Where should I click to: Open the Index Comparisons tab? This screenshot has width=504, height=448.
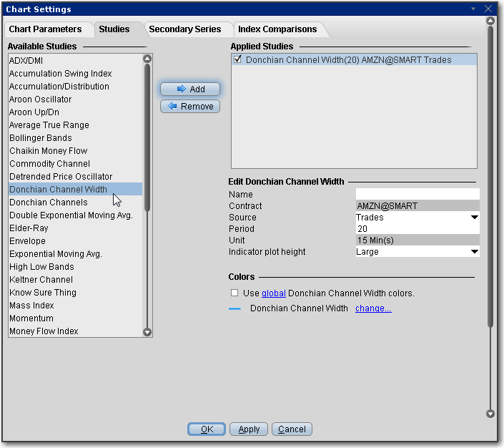click(x=277, y=29)
